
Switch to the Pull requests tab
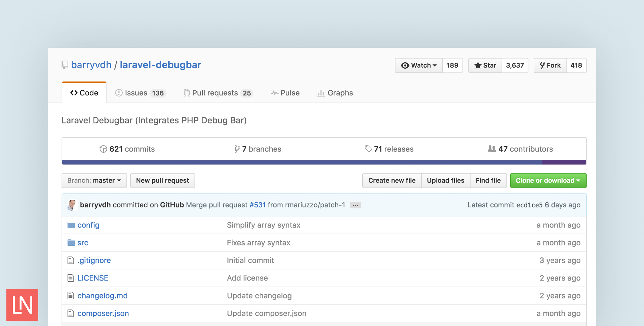(x=218, y=93)
